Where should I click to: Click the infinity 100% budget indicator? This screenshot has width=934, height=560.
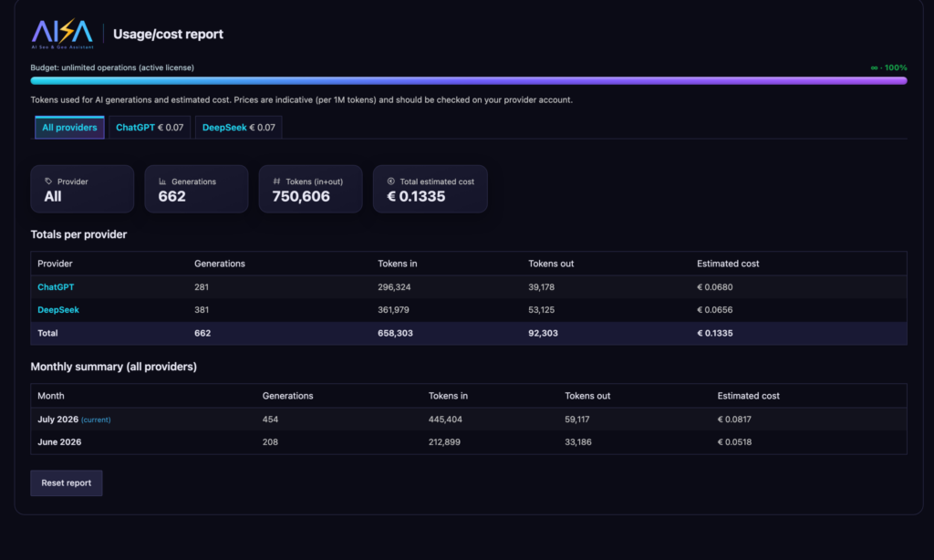coord(888,67)
